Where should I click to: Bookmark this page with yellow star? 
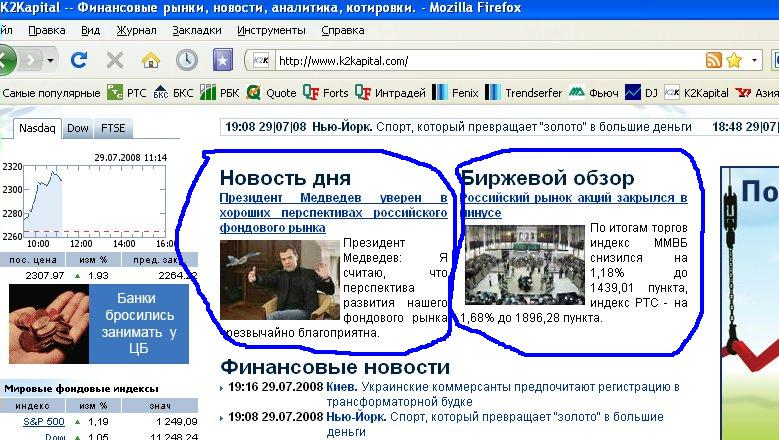pyautogui.click(x=734, y=61)
